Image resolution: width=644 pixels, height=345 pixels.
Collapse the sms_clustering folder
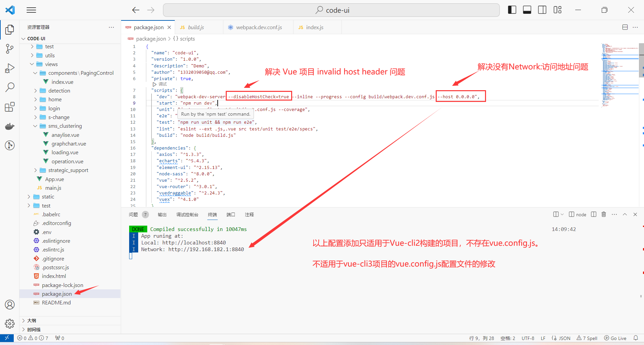tap(36, 126)
